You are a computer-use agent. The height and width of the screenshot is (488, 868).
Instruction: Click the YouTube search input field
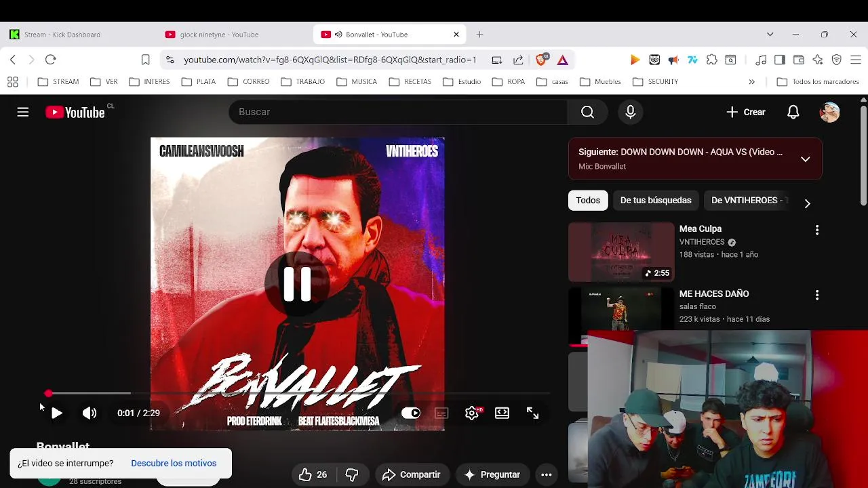tap(398, 113)
